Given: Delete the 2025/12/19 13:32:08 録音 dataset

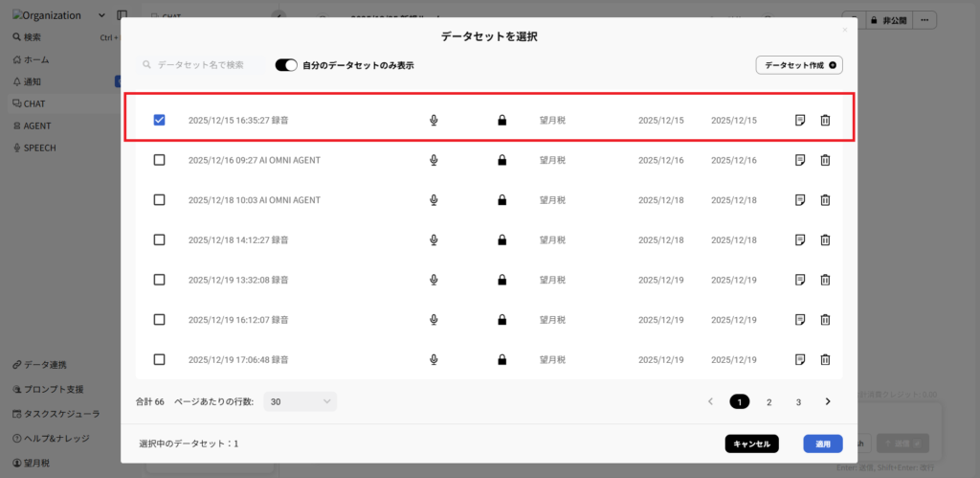Looking at the screenshot, I should [x=825, y=280].
